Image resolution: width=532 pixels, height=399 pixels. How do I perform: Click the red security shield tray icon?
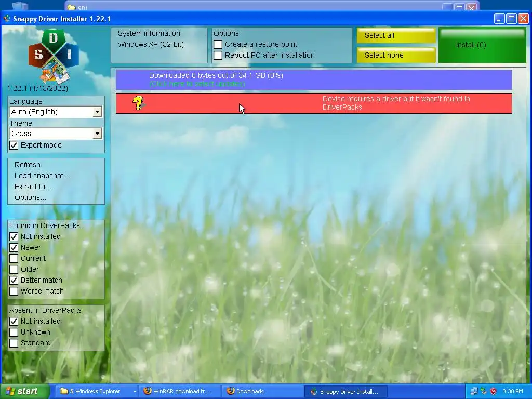(x=493, y=391)
